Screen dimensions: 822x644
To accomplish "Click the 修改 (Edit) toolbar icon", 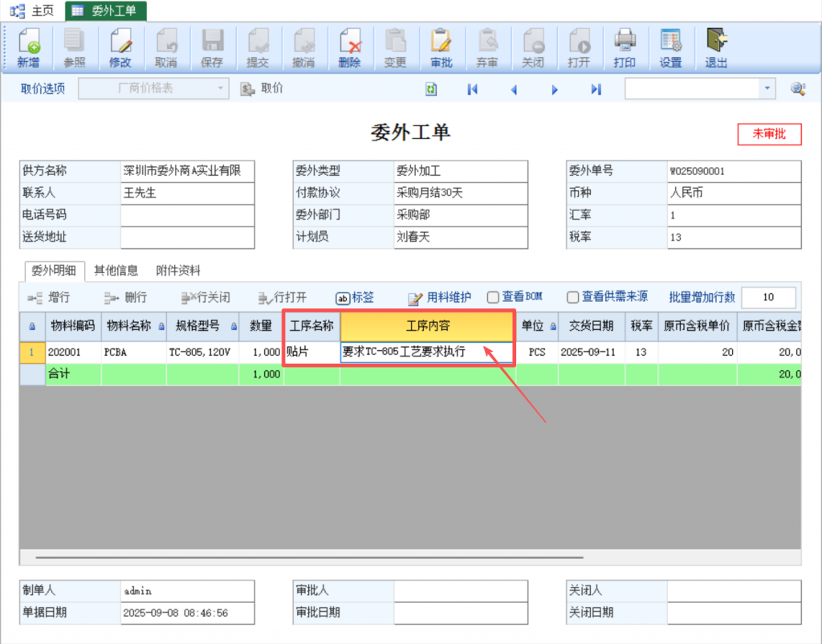I will (120, 48).
